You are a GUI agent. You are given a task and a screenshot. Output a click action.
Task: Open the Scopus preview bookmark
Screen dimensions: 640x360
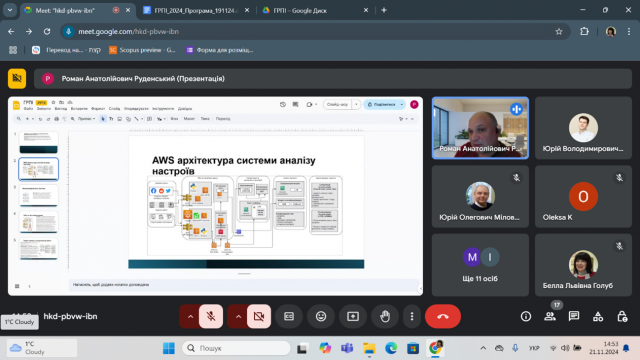tap(142, 50)
